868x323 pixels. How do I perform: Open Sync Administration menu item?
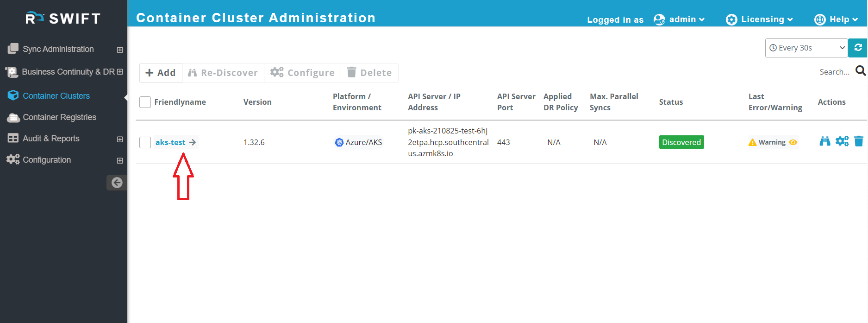pos(58,49)
